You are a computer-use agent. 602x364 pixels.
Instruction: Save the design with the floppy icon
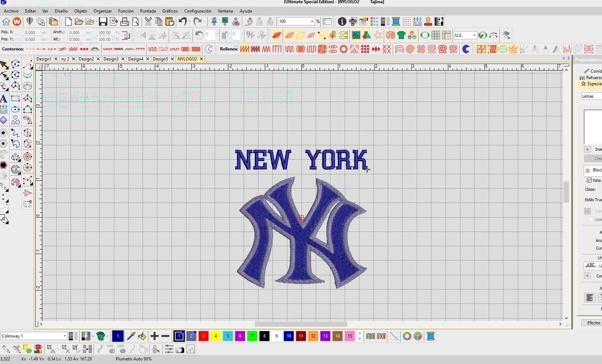click(103, 21)
